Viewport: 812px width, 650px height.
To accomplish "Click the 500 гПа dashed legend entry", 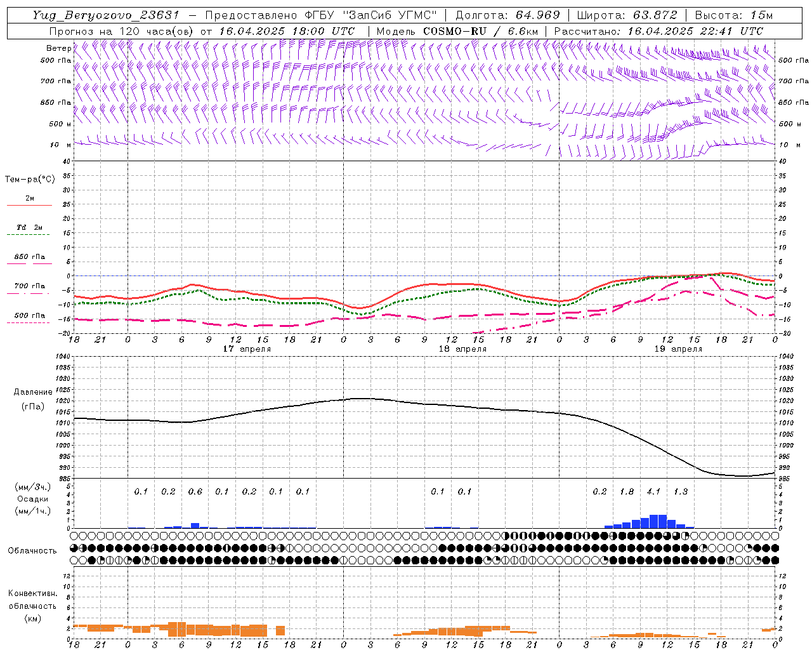I will (29, 315).
